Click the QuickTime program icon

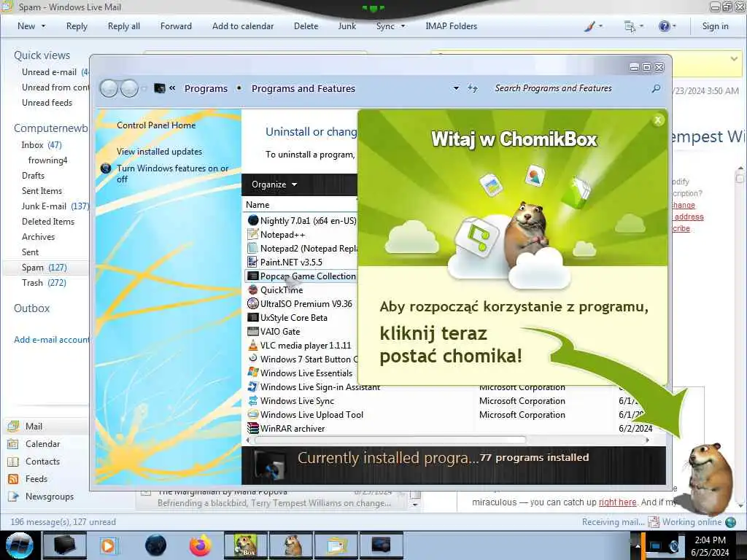tap(253, 289)
